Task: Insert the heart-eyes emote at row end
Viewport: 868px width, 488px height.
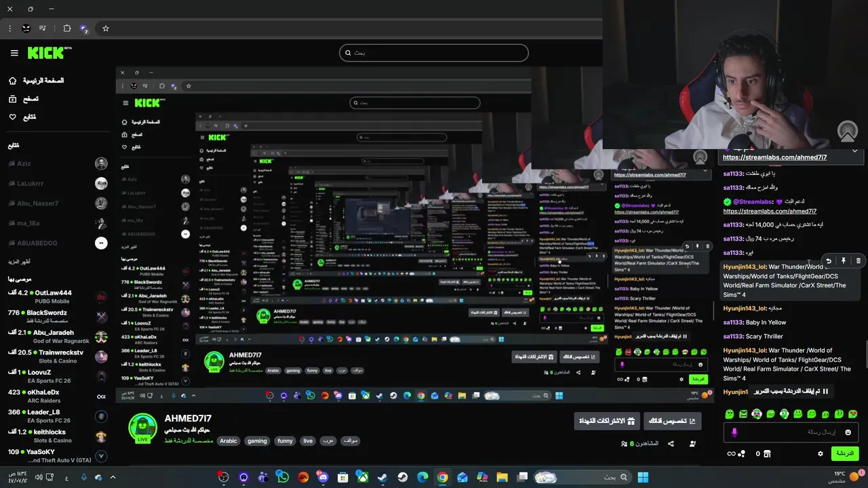Action: [x=853, y=414]
